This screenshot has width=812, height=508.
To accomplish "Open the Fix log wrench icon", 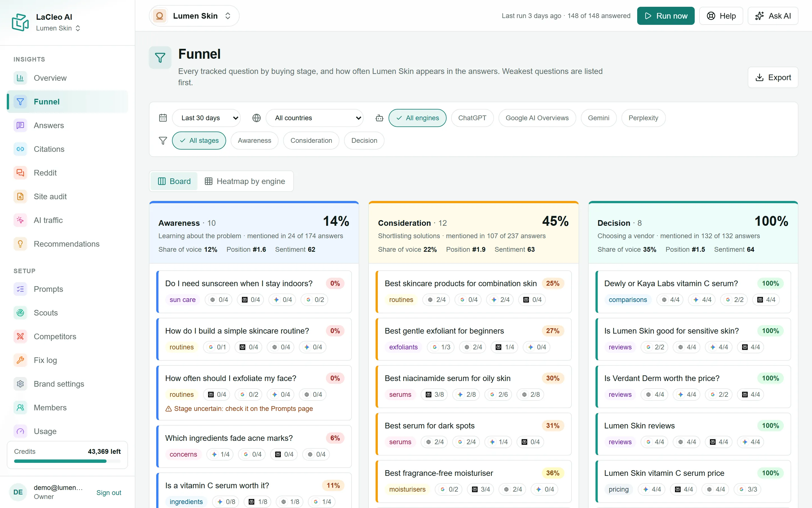I will (x=20, y=360).
